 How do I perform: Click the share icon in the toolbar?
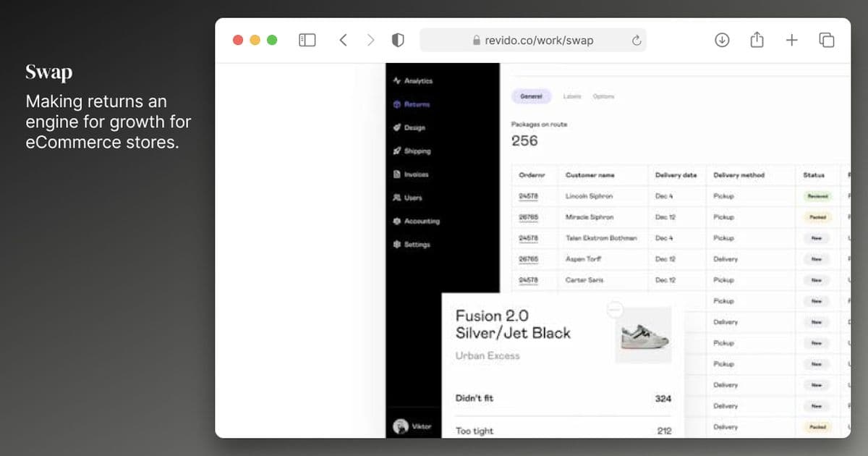(x=757, y=40)
